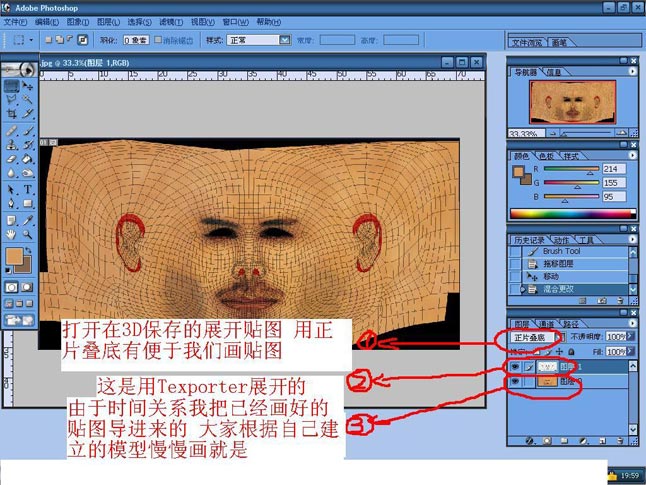Swap foreground and background colors
646x485 pixels.
coord(28,251)
